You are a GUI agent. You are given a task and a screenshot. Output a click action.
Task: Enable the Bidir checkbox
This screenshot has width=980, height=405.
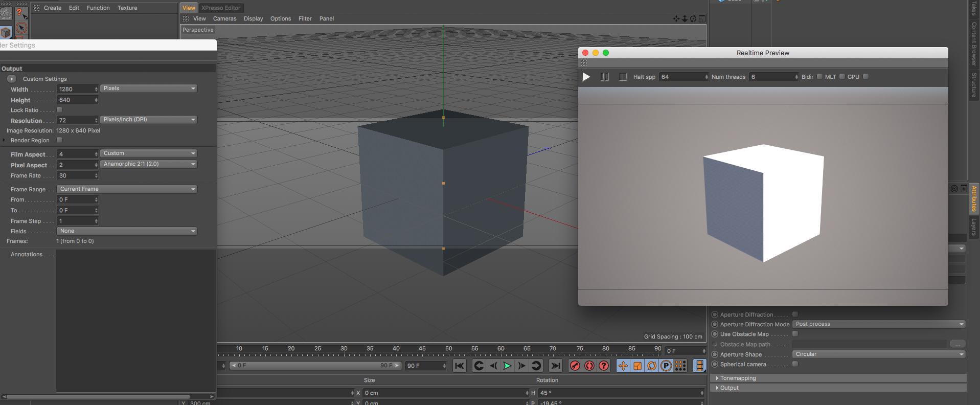pyautogui.click(x=819, y=77)
